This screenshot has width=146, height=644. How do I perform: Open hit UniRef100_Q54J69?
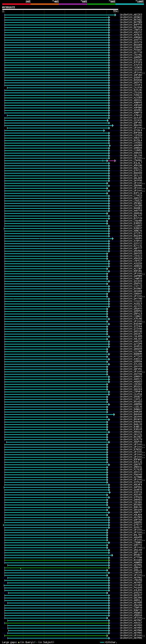click(131, 550)
